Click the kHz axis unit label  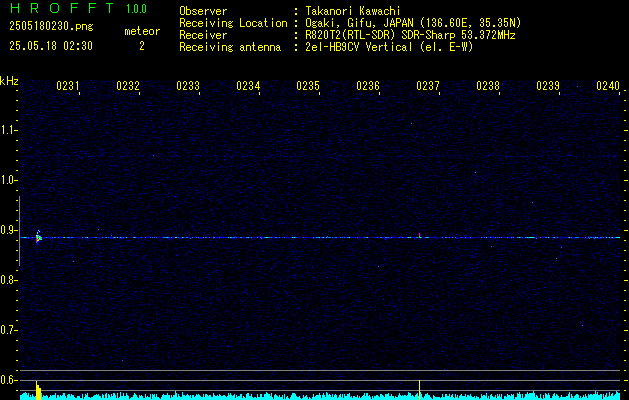(x=9, y=81)
